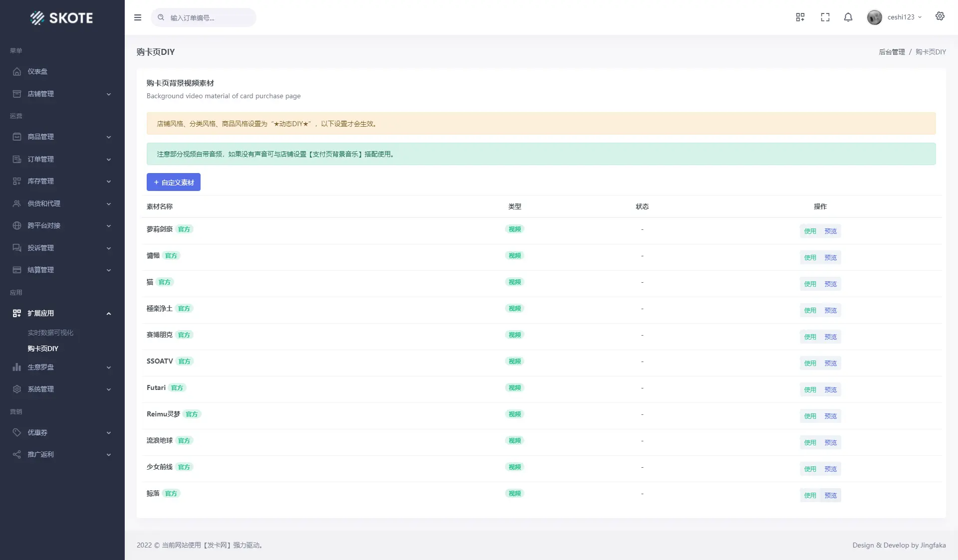Click the 状态 column header
This screenshot has width=958, height=560.
tap(642, 206)
